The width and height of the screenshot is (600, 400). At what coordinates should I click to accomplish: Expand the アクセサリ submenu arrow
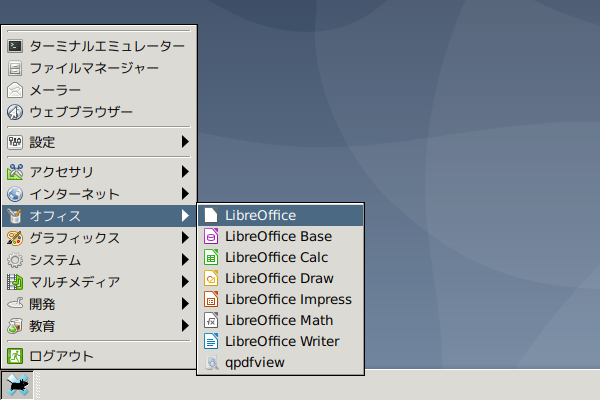pos(185,172)
